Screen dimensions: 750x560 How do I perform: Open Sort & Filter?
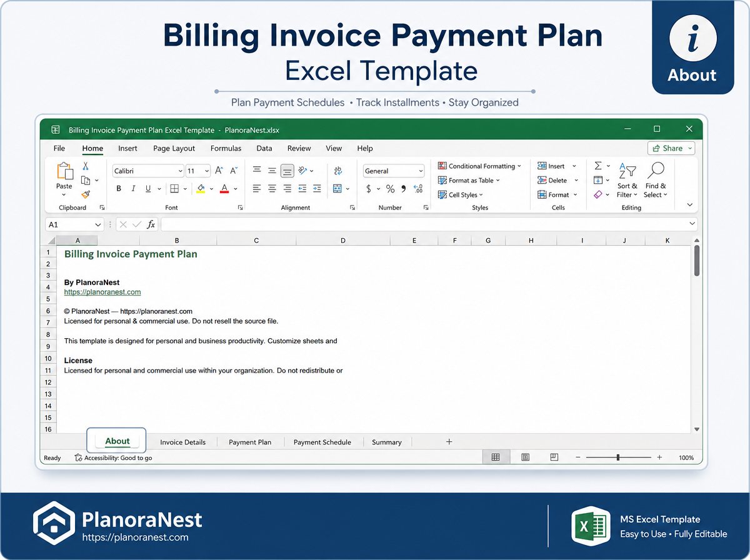click(627, 181)
